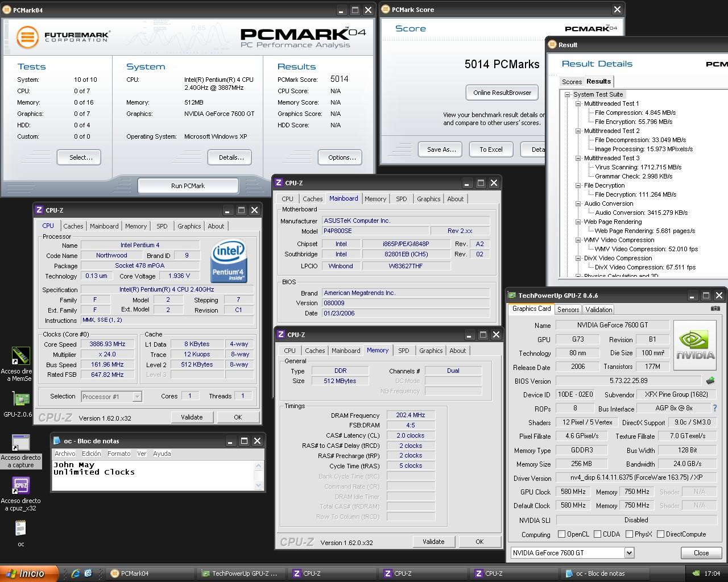728x582 pixels.
Task: Click the Run PCMark button
Action: click(188, 186)
